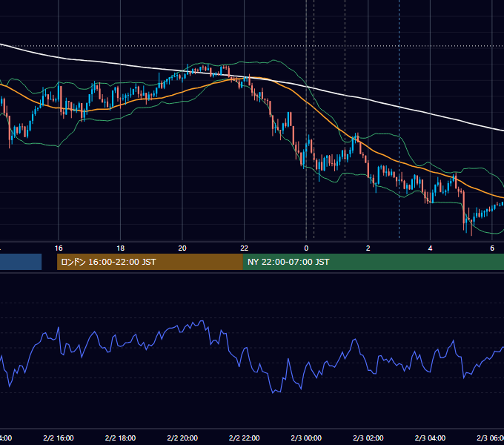This screenshot has width=504, height=445.
Task: Click the 2/2 18:00 date label
Action: point(121,438)
